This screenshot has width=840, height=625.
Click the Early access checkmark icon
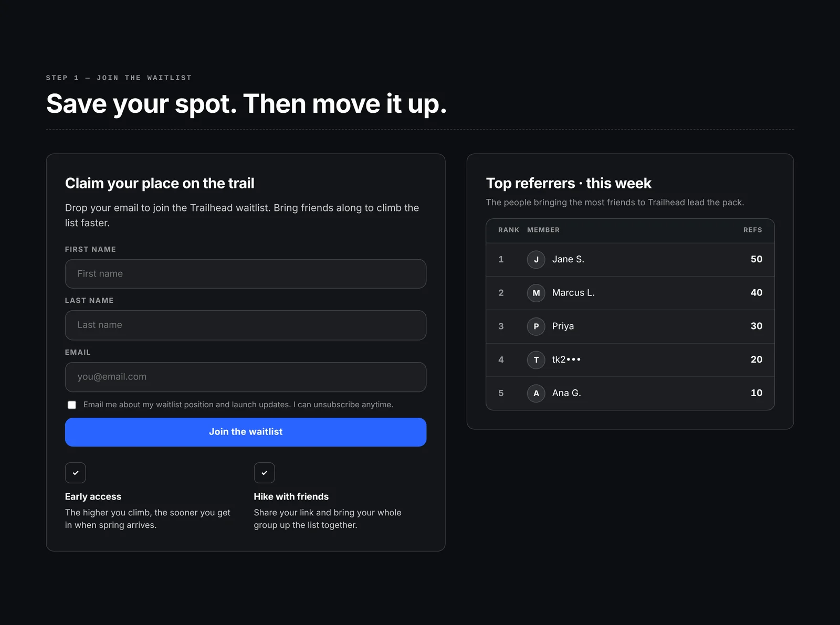click(x=75, y=473)
